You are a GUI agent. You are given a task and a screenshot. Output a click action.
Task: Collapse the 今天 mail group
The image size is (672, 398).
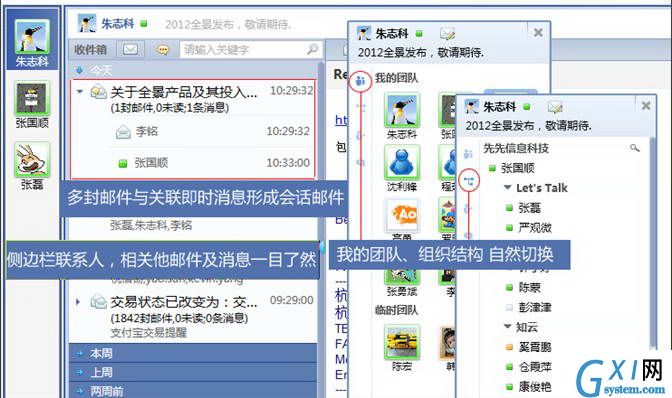point(79,70)
